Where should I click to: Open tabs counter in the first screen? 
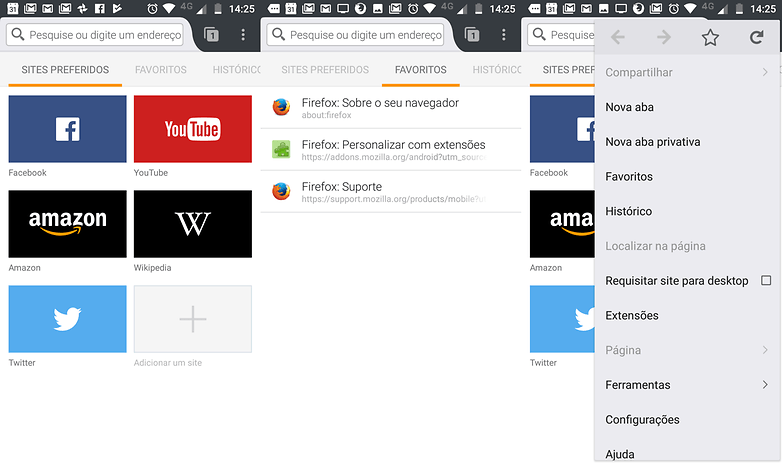(211, 35)
